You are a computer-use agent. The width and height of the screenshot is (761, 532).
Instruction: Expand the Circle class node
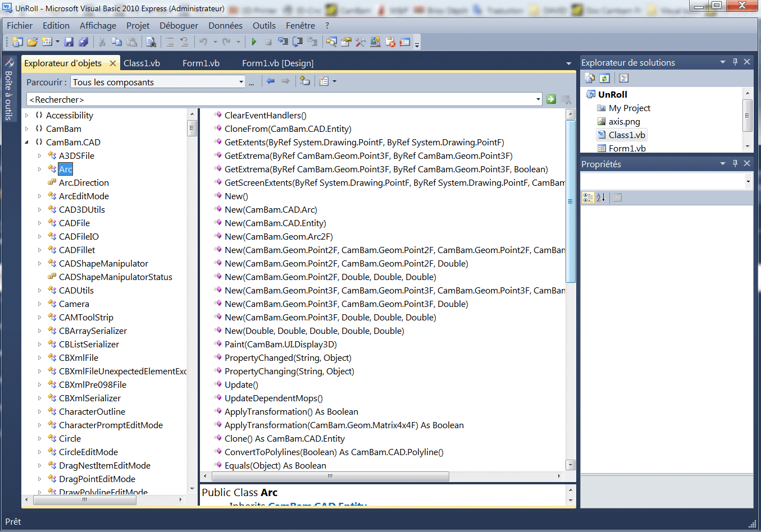39,438
